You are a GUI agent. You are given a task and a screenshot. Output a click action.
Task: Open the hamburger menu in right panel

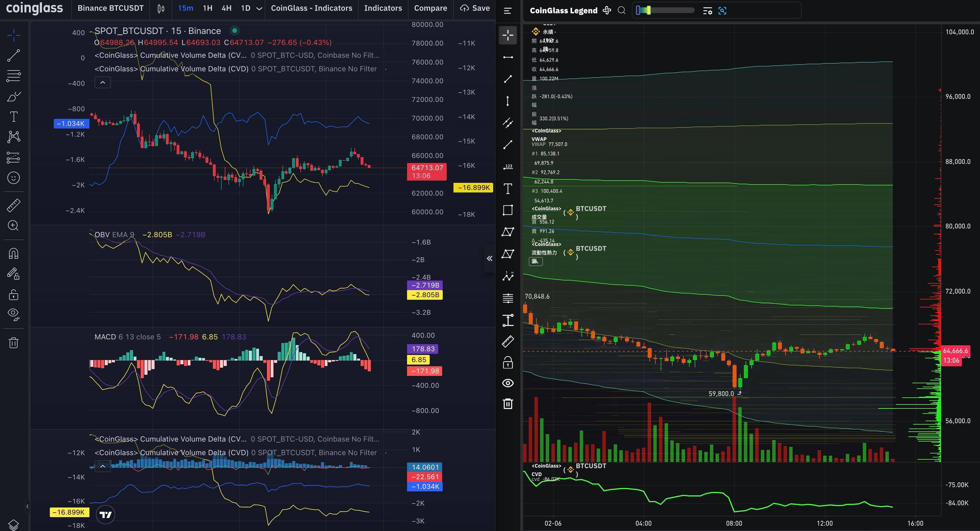[508, 11]
